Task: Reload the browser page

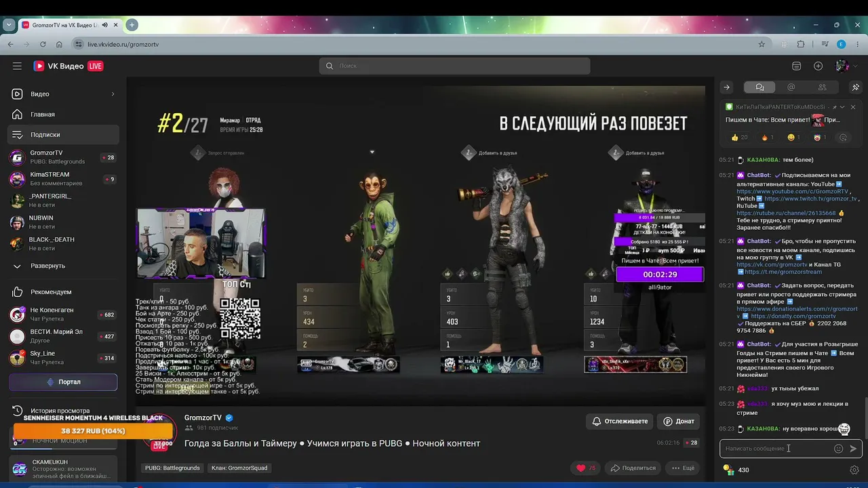Action: click(43, 44)
